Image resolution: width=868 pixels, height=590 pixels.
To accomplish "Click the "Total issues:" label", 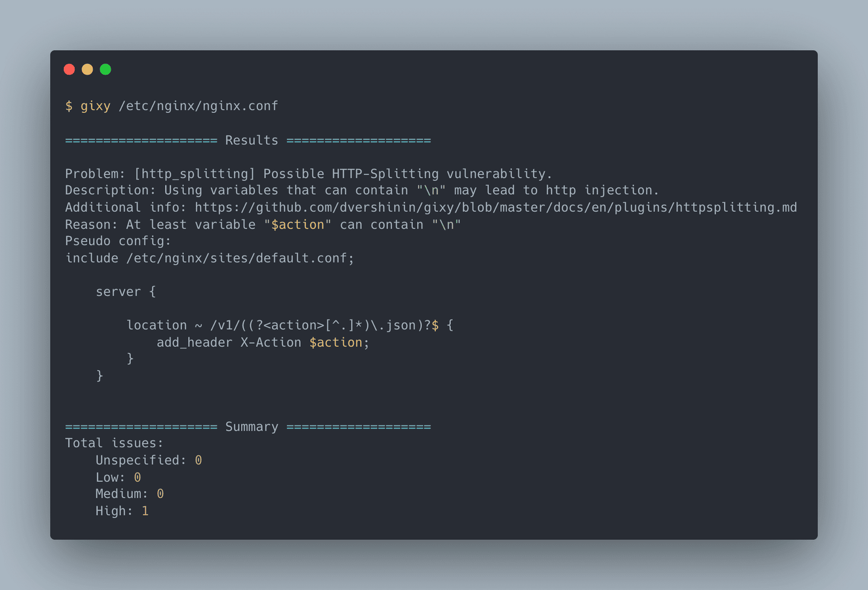I will [x=115, y=443].
